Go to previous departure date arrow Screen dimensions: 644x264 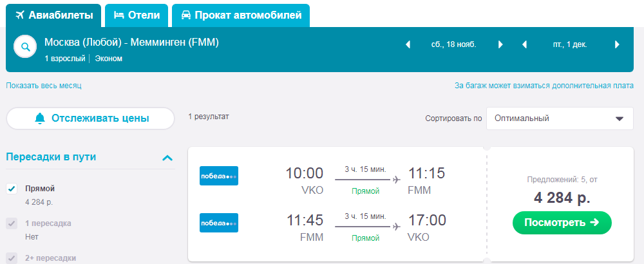click(x=408, y=45)
